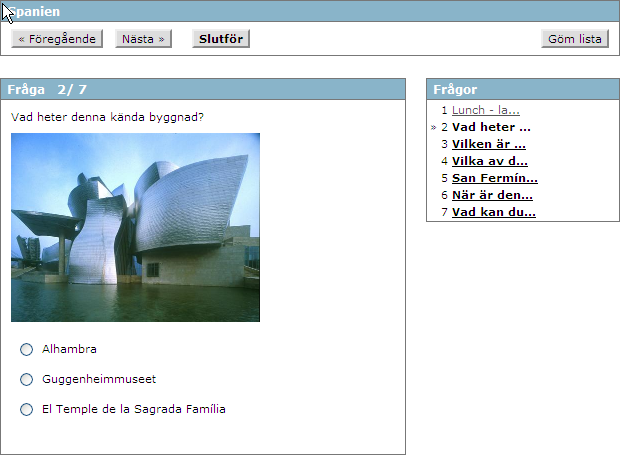620x455 pixels.
Task: Click the Frågor list header
Action: (523, 89)
